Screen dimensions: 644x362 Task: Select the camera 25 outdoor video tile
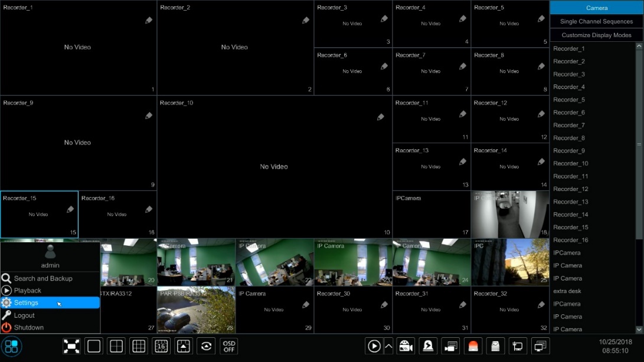510,262
